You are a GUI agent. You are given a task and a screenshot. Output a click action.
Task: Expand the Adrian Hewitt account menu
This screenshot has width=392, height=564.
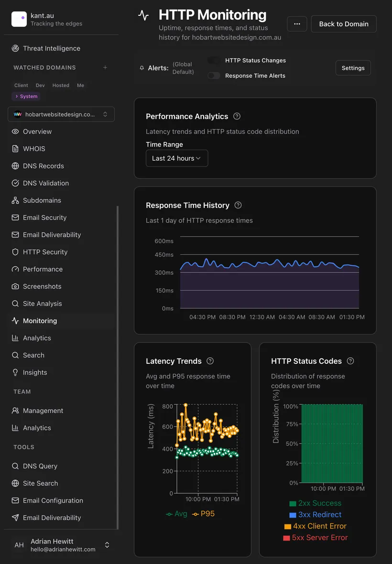107,545
